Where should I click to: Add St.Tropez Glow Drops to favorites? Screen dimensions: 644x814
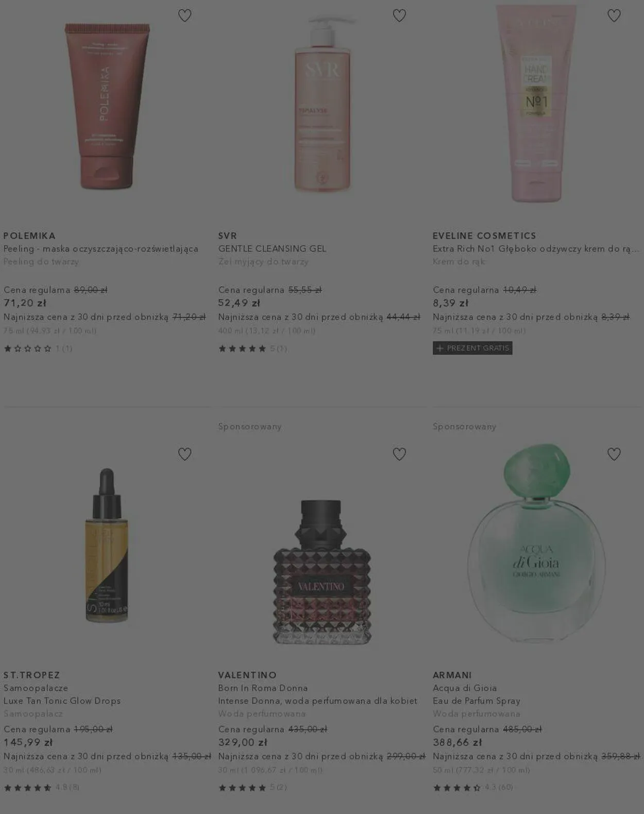tap(184, 454)
